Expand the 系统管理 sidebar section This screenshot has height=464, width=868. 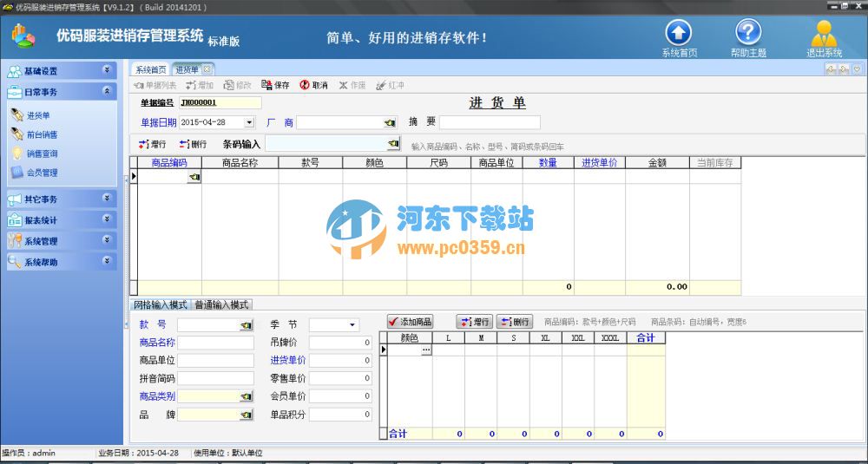point(107,240)
